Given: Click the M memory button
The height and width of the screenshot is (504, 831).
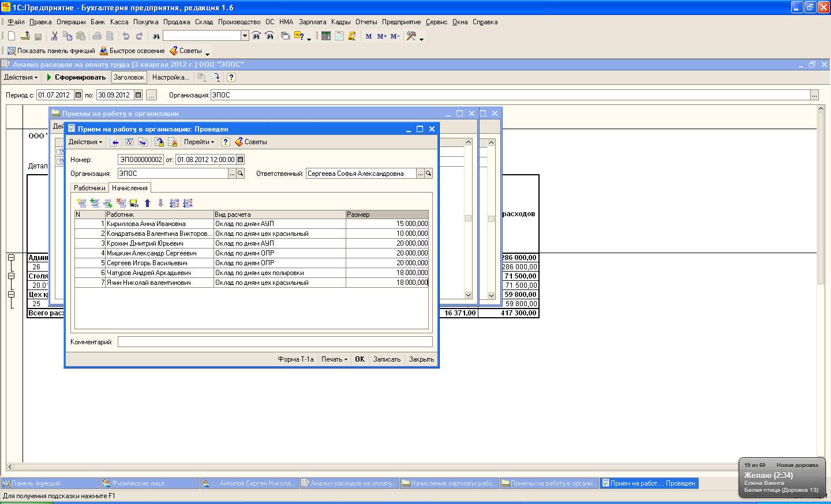Looking at the screenshot, I should (369, 36).
